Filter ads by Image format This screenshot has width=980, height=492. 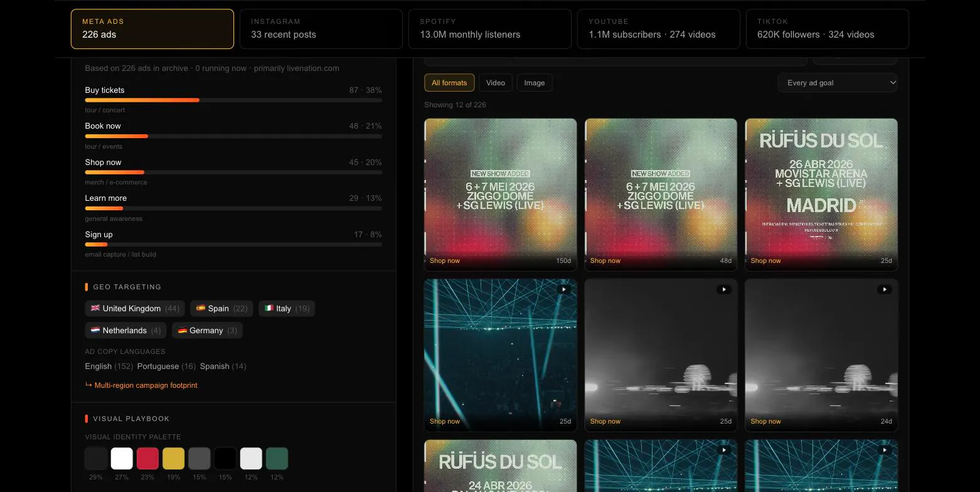(x=535, y=83)
